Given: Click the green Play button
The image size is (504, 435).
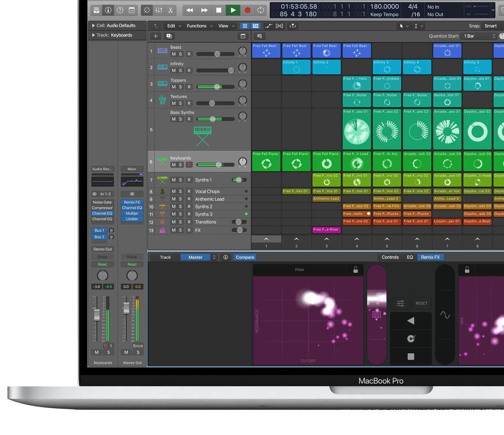Looking at the screenshot, I should click(x=233, y=10).
